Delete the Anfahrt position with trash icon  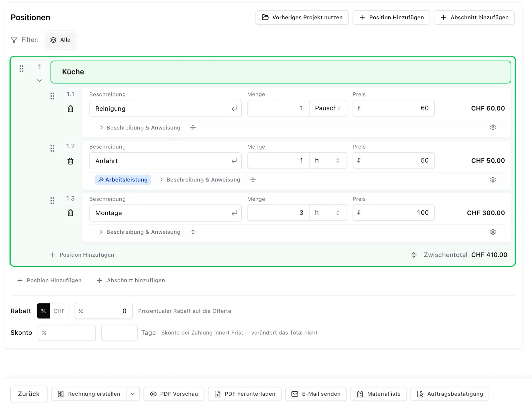click(x=70, y=161)
